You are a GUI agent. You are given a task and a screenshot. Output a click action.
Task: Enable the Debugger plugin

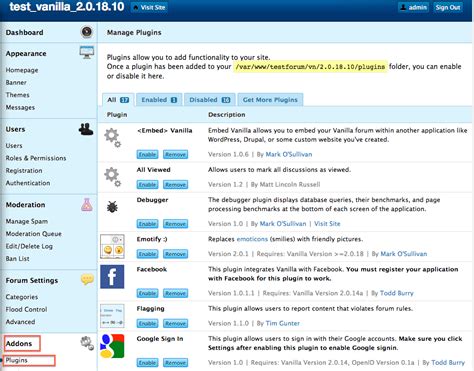(x=147, y=224)
